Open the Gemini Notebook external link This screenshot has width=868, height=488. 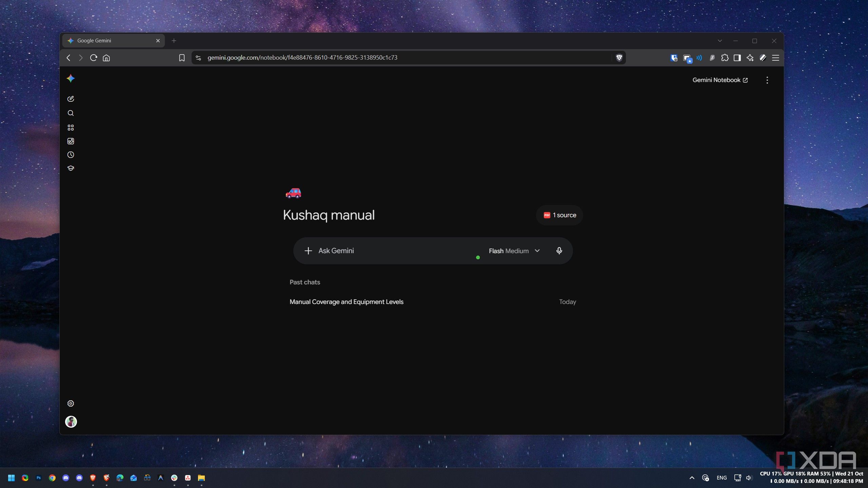pyautogui.click(x=720, y=80)
